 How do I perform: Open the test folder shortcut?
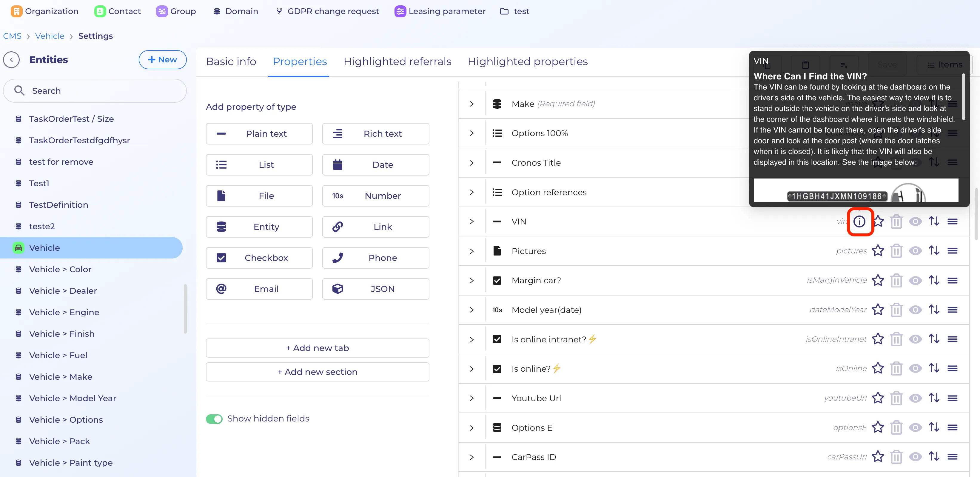[x=514, y=11]
